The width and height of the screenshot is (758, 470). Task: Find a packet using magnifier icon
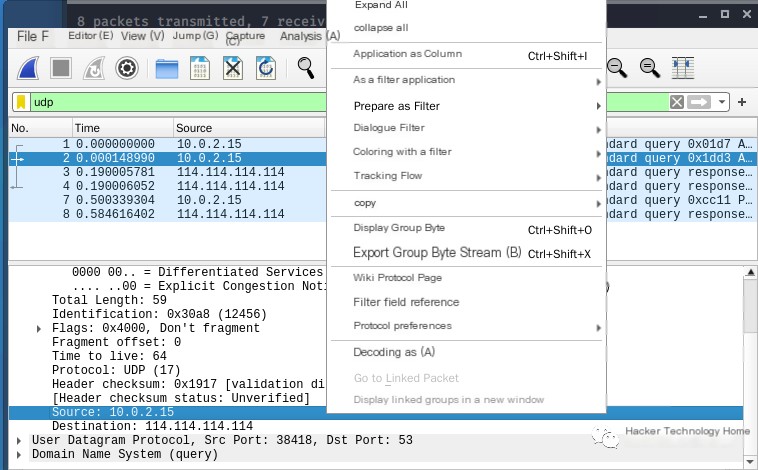coord(306,68)
